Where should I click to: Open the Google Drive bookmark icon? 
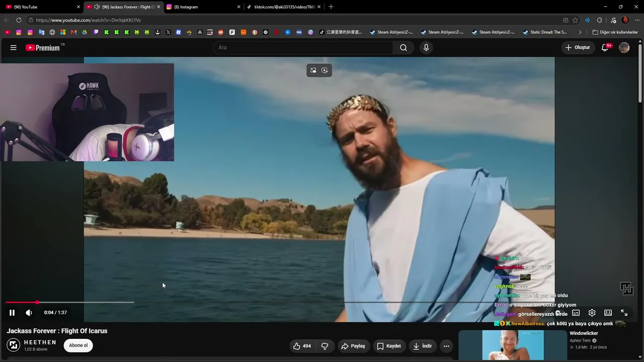85,32
